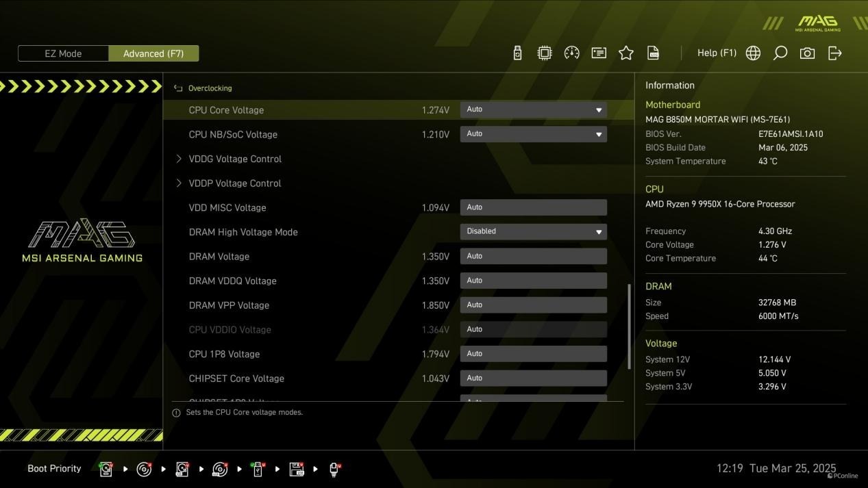The height and width of the screenshot is (488, 868).
Task: Click the VDD MISC Voltage Auto field
Action: tap(533, 207)
